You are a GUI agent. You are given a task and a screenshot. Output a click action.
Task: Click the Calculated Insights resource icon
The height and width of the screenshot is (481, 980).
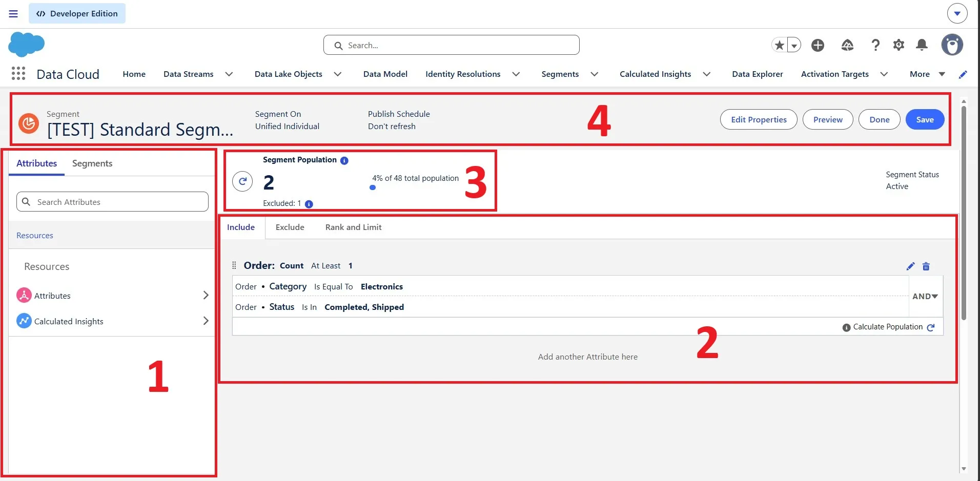tap(24, 321)
